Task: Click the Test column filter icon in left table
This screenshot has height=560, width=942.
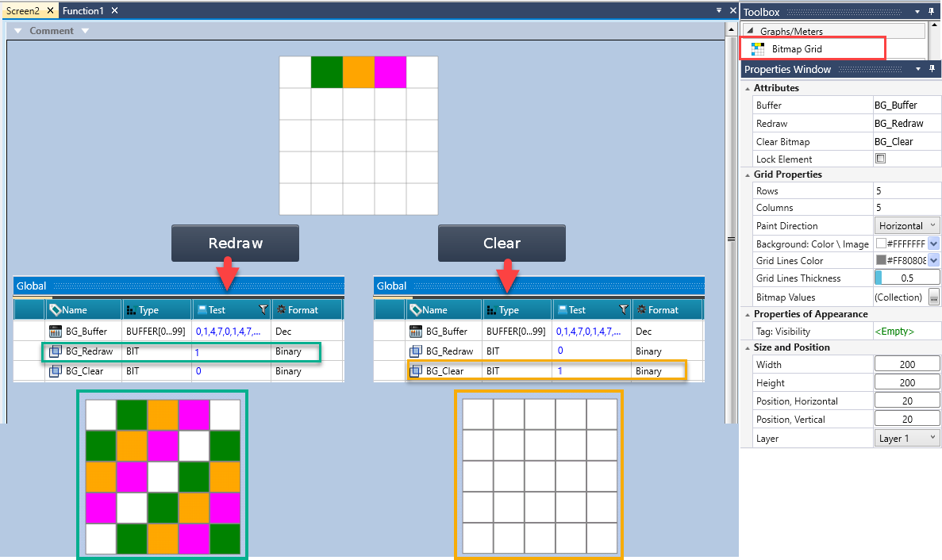Action: pyautogui.click(x=263, y=310)
